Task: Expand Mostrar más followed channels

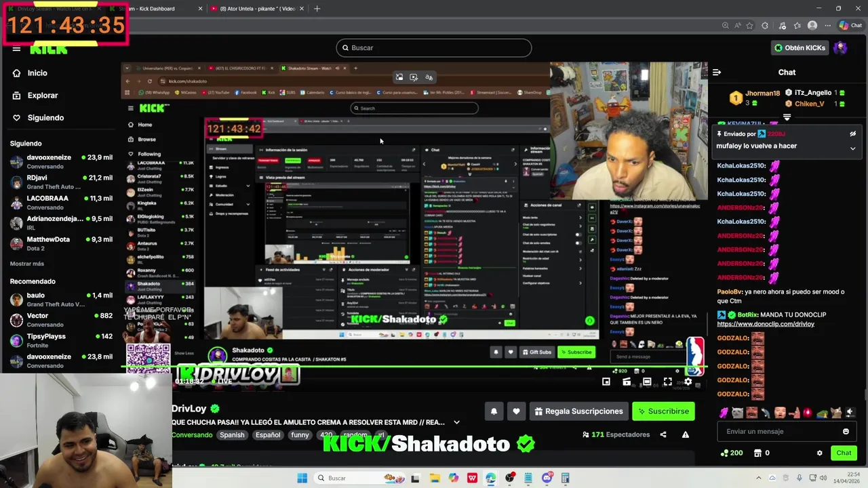Action: pyautogui.click(x=27, y=264)
